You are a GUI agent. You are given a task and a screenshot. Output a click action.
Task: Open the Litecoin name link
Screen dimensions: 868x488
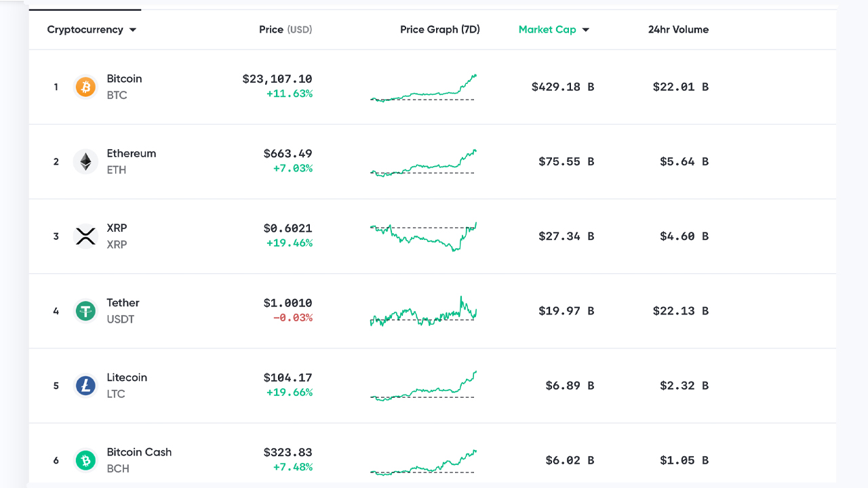[x=127, y=378]
